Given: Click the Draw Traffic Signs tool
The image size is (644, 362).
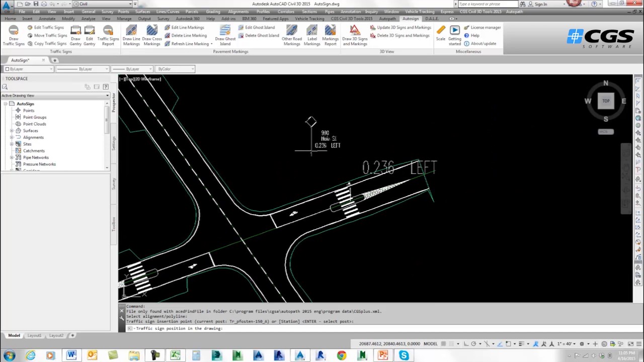Looking at the screenshot, I should click(x=14, y=35).
